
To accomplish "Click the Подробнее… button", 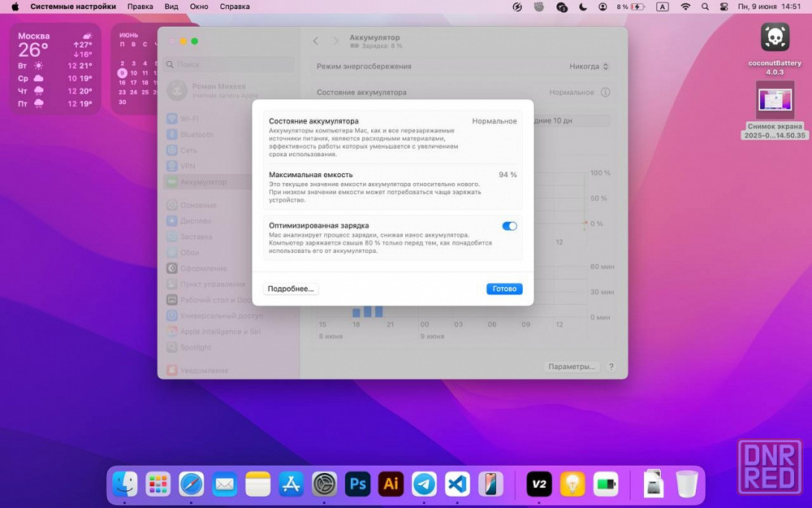I will coord(291,289).
